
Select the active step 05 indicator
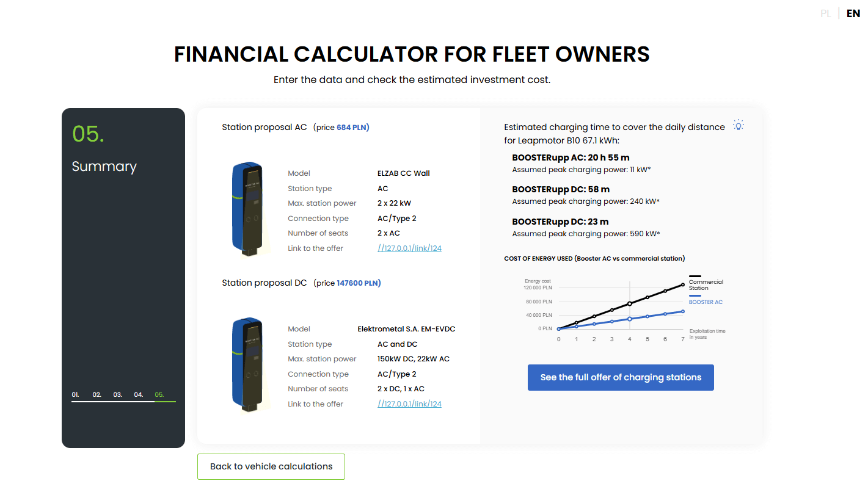pos(159,395)
